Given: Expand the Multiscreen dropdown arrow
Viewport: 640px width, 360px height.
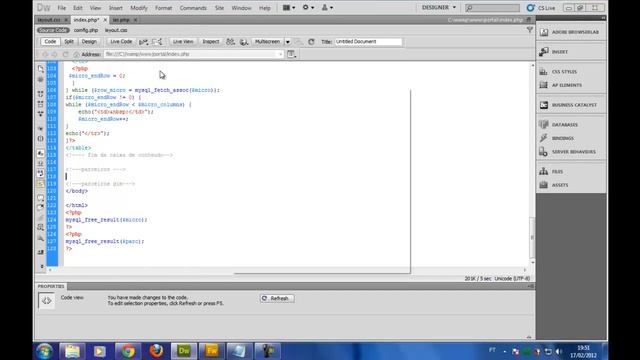Looking at the screenshot, I should pos(288,42).
